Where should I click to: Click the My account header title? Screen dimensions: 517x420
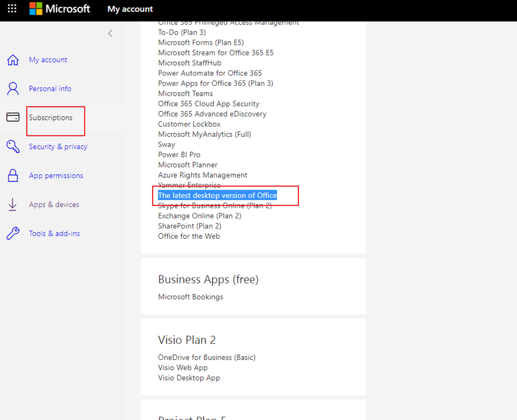(x=130, y=9)
